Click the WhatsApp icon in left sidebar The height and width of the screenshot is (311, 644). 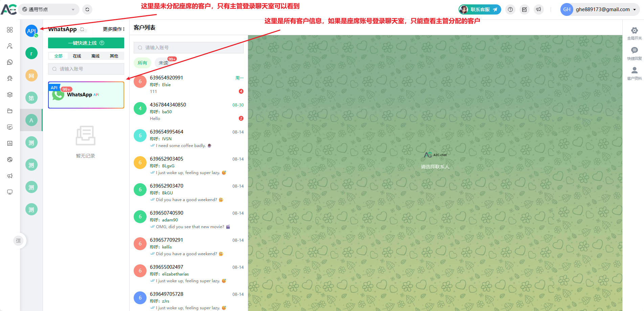(10, 62)
